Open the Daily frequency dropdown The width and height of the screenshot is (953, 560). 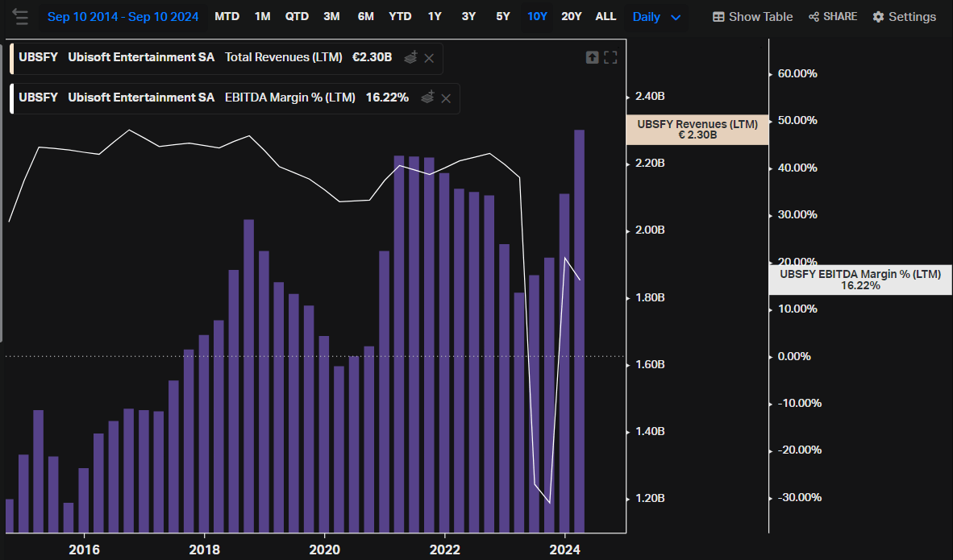tap(655, 16)
